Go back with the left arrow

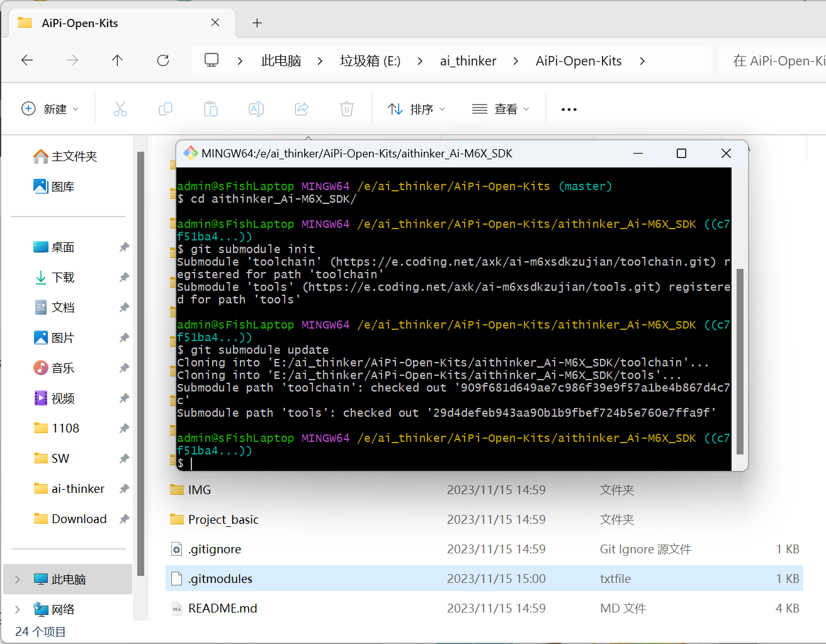[x=27, y=60]
